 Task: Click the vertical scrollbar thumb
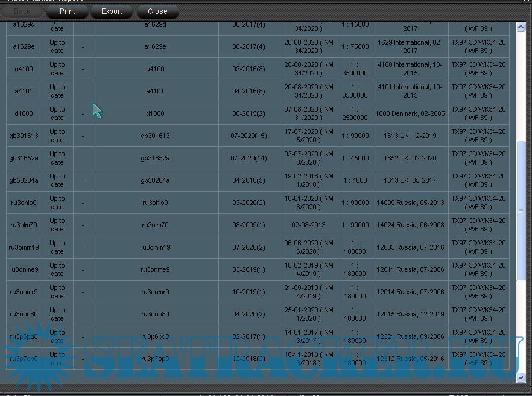(521, 211)
